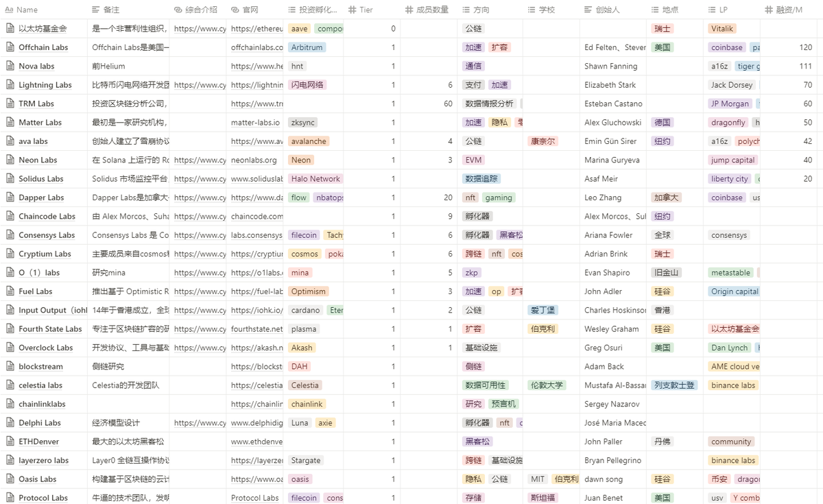Screen dimensions: 823x504
Task: Click the 康奈尔 school tag
Action: click(542, 141)
